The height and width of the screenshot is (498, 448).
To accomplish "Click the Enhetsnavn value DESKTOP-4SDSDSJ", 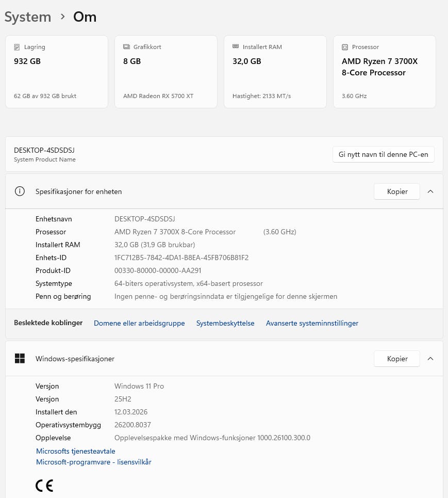I will [145, 219].
